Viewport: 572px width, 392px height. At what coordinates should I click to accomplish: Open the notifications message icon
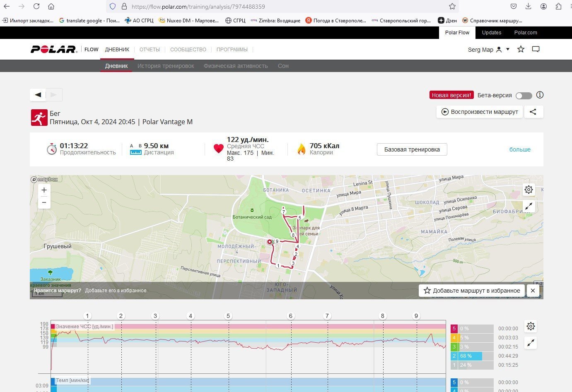(536, 49)
